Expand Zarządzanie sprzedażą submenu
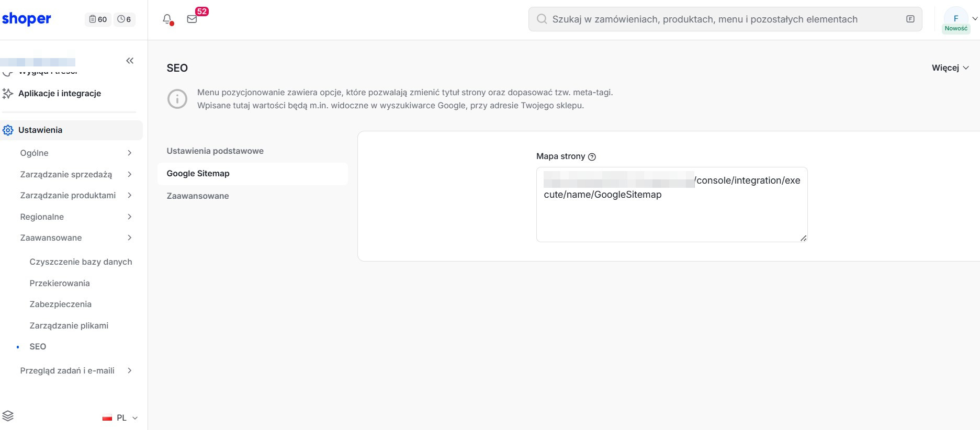This screenshot has width=980, height=430. [76, 174]
